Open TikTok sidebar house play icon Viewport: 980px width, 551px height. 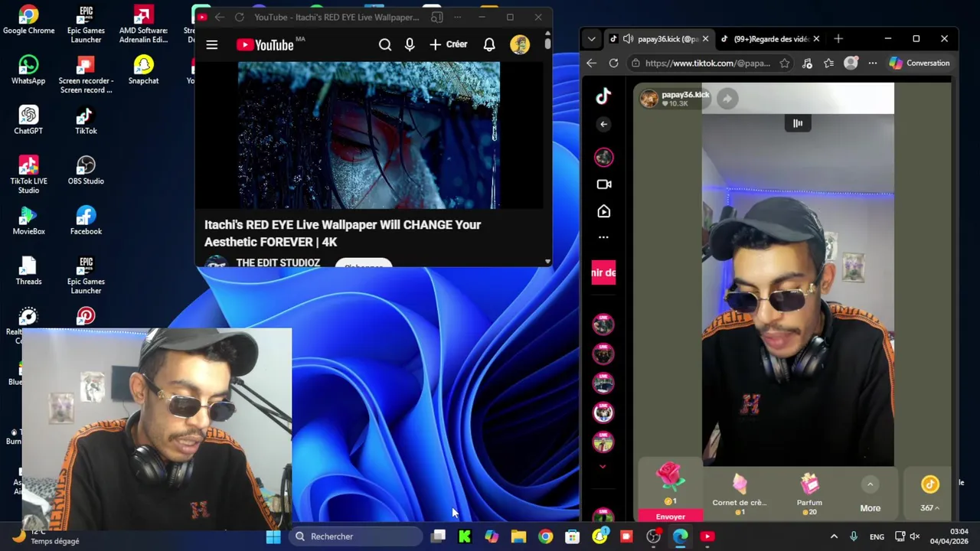[603, 212]
